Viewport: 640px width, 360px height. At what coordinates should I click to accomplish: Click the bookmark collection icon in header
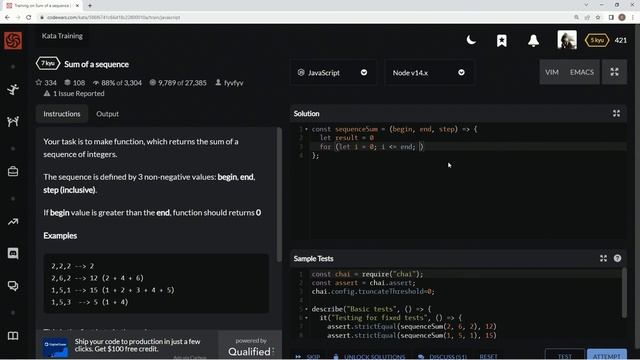click(x=502, y=40)
